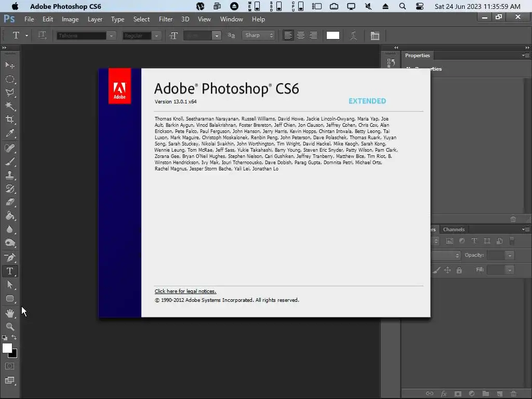Switch to the Channels tab
532x399 pixels.
[454, 229]
